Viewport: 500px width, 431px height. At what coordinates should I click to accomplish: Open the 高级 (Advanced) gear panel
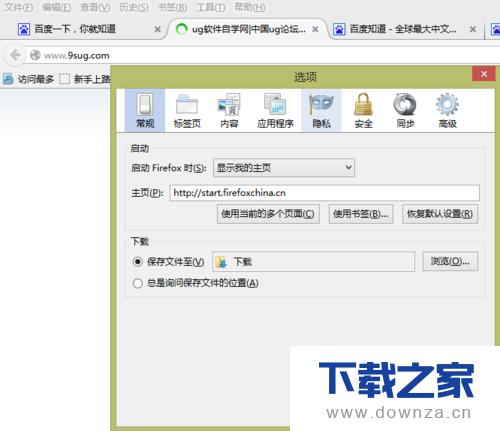(x=447, y=111)
